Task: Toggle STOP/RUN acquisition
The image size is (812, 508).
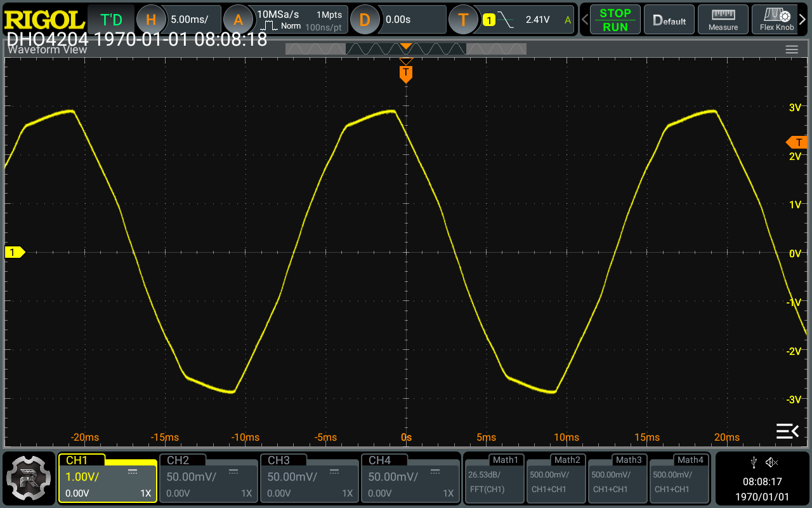Action: click(615, 20)
